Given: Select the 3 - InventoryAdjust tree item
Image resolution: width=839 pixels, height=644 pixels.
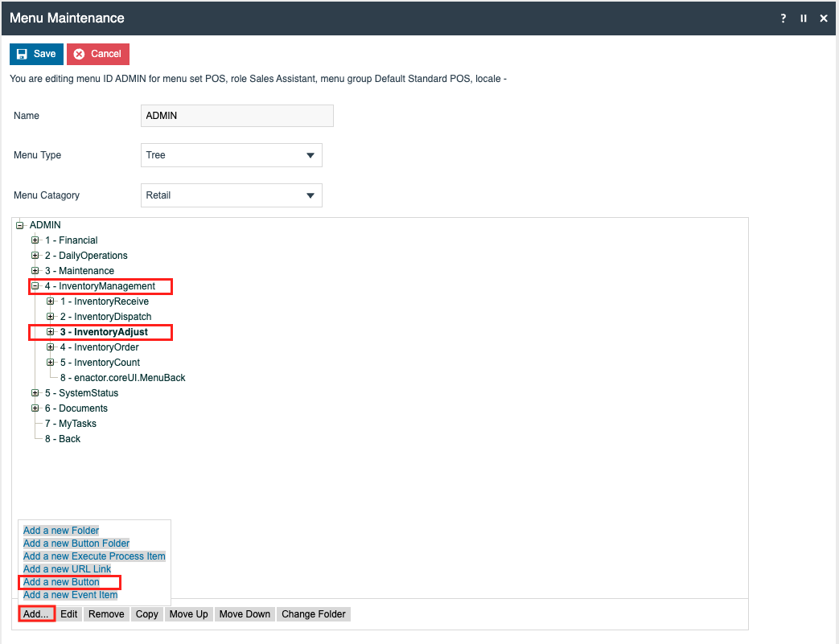Looking at the screenshot, I should pyautogui.click(x=104, y=332).
